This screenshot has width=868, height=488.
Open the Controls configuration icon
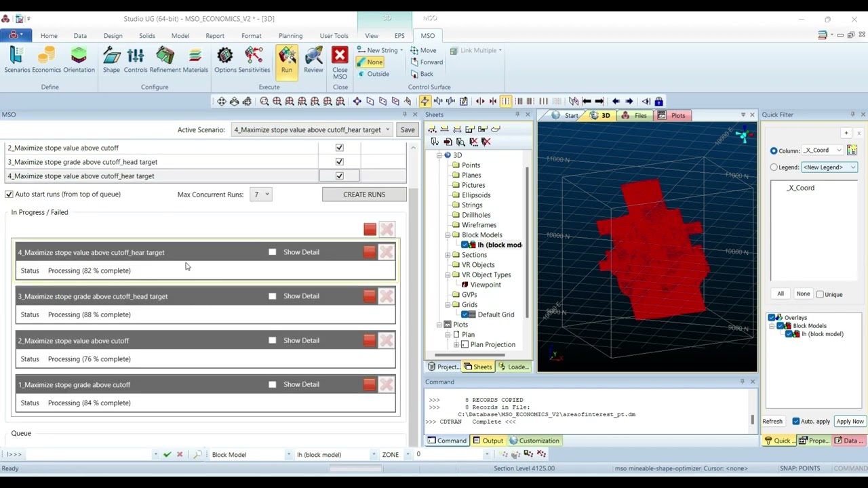[135, 60]
